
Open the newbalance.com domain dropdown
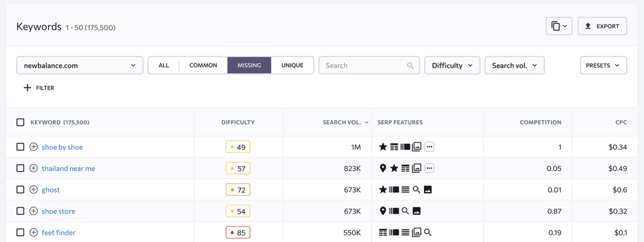(80, 66)
